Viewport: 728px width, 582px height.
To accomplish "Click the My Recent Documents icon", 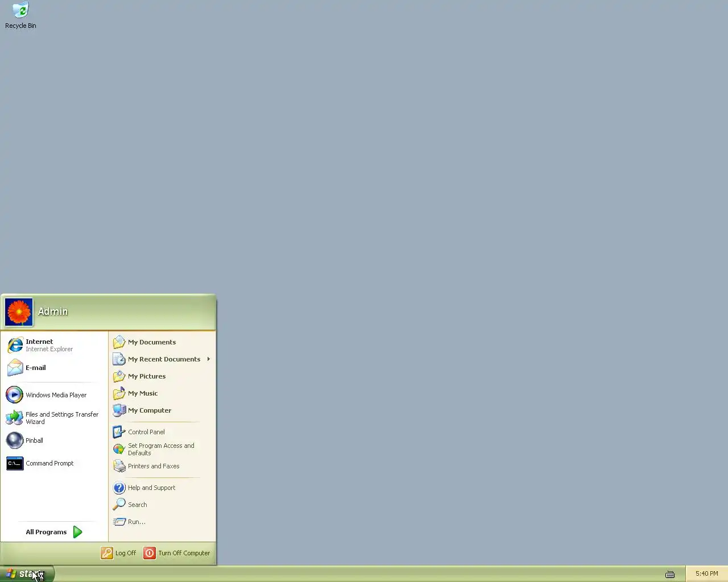I will click(119, 359).
